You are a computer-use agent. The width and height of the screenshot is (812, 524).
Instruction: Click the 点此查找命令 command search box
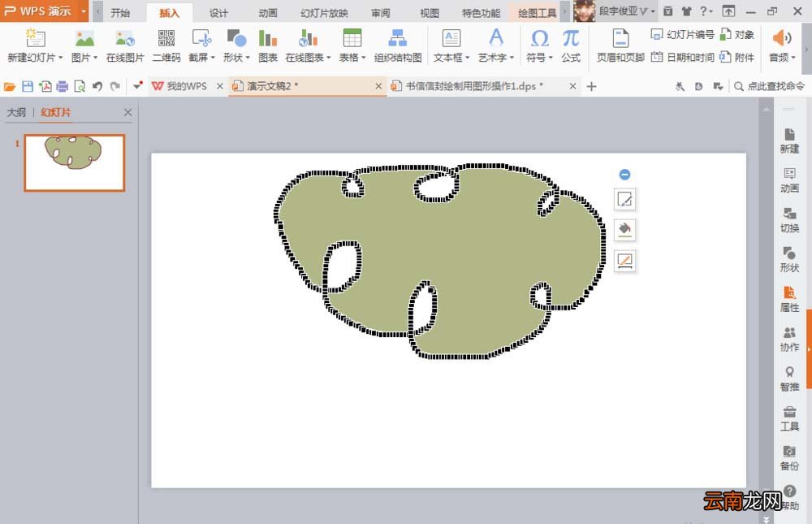770,86
